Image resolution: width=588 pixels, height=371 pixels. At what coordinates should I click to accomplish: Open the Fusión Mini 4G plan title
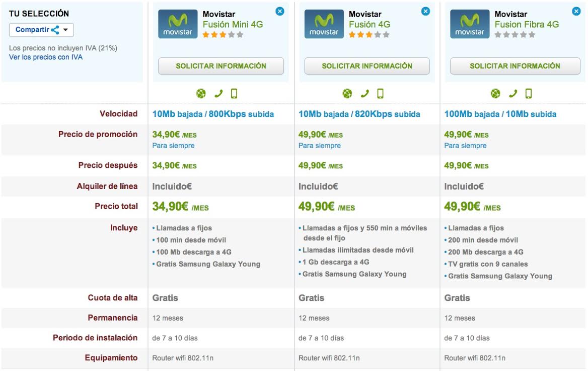point(233,24)
